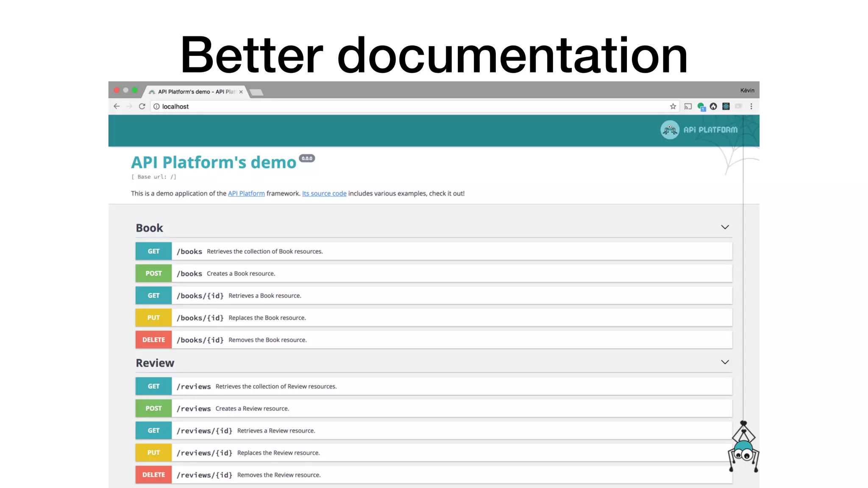Expand GET /reviews/{id} Retrieves a Review
868x488 pixels.
coord(434,430)
